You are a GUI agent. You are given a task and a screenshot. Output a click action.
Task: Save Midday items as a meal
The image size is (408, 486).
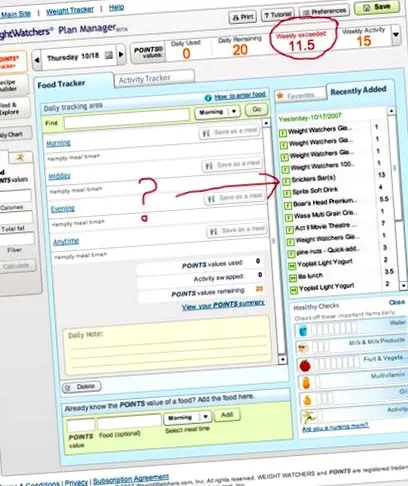click(232, 165)
